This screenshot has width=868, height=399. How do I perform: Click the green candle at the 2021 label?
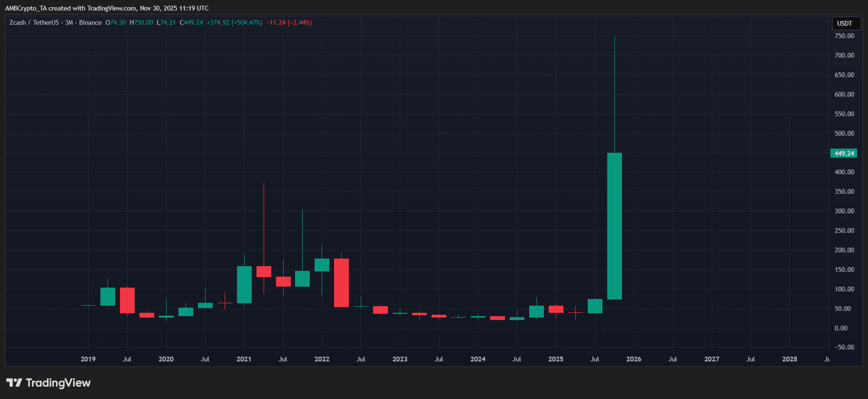(x=244, y=285)
